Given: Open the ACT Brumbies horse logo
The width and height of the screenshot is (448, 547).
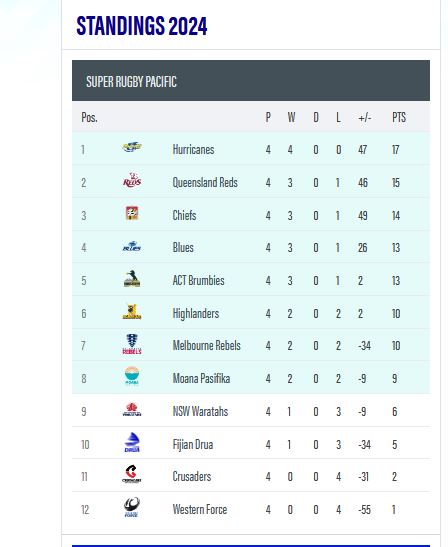Looking at the screenshot, I should pos(132,278).
